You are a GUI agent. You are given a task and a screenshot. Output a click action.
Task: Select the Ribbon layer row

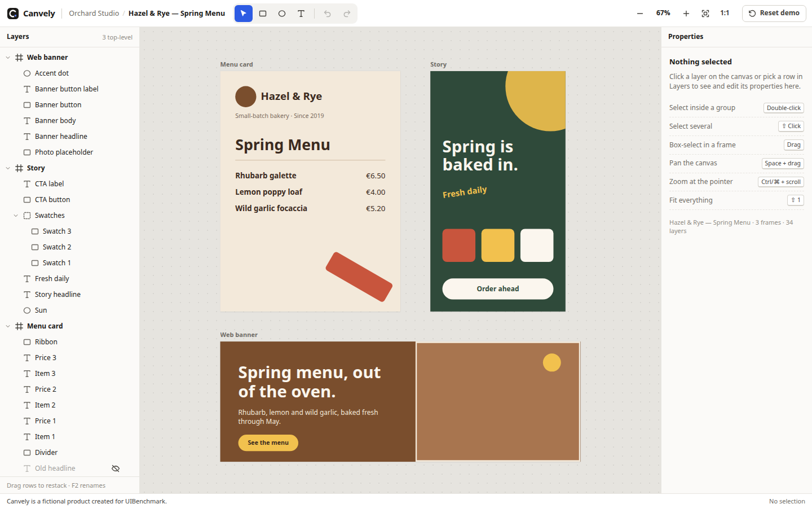click(x=69, y=342)
